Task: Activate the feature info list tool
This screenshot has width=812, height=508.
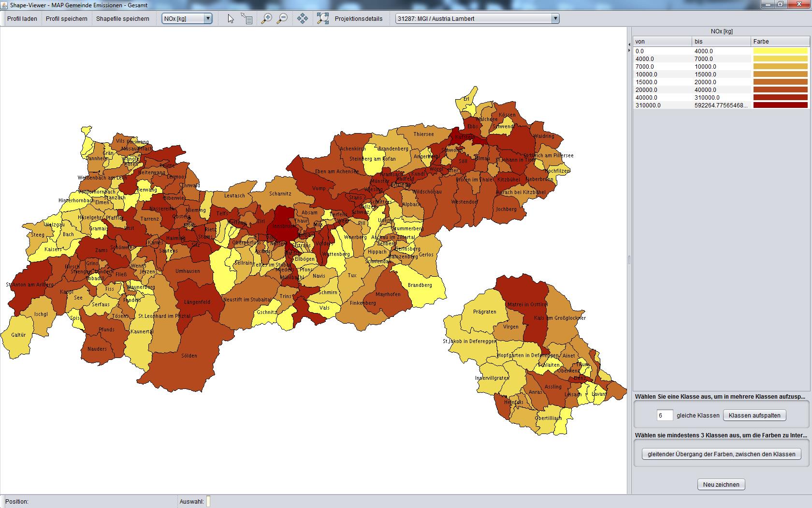Action: click(x=246, y=19)
